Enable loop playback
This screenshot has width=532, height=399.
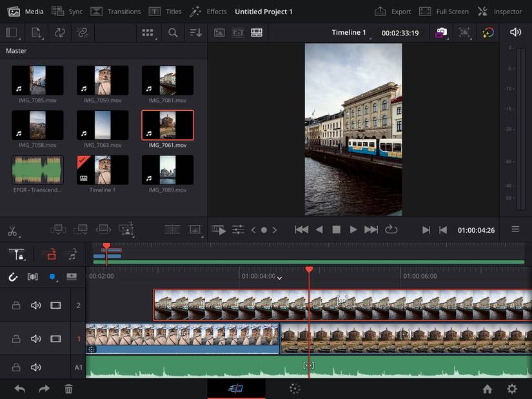tap(391, 229)
